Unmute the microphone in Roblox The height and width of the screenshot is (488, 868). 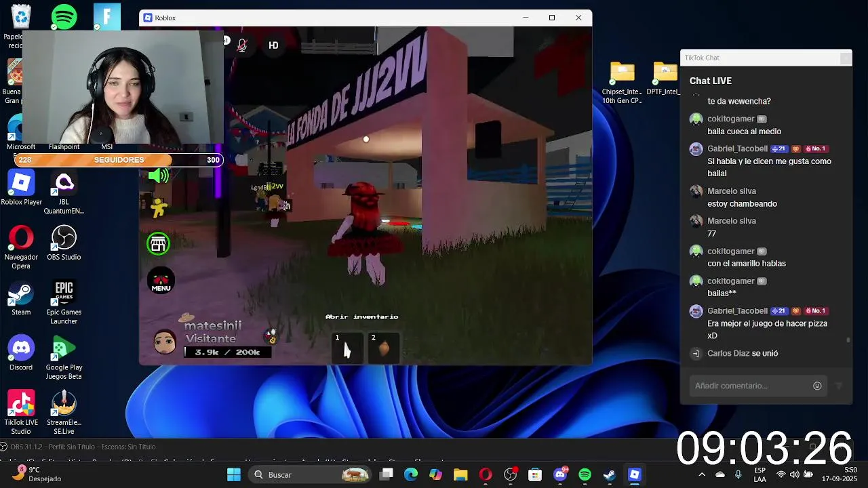tap(241, 45)
